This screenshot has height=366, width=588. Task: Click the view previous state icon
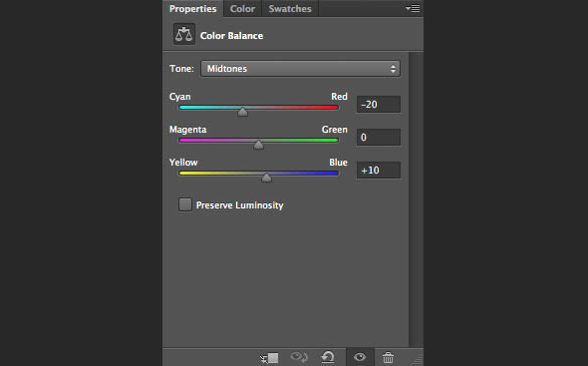coord(299,357)
